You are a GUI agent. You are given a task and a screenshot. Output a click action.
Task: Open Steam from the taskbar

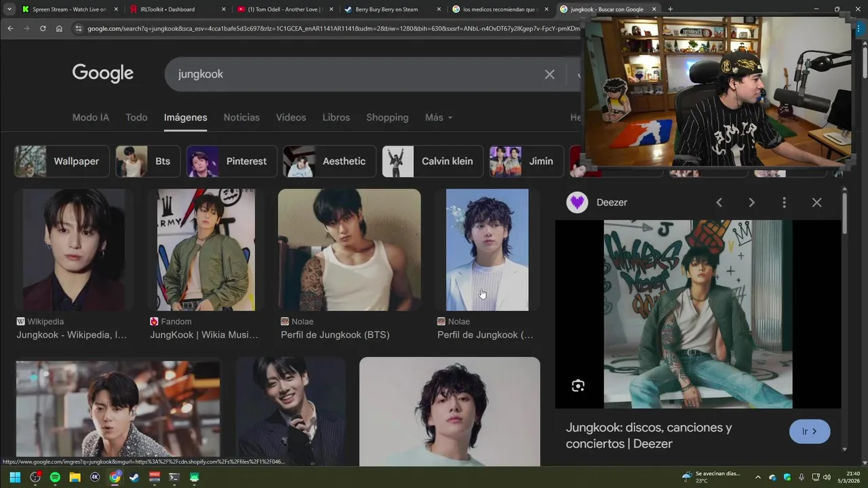[135, 477]
